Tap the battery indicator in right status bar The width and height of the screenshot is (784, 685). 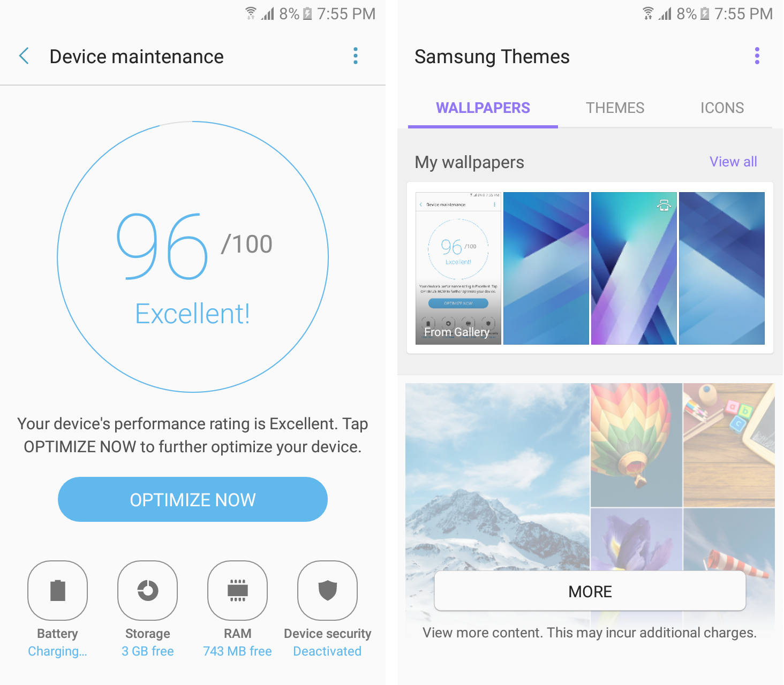pos(705,13)
